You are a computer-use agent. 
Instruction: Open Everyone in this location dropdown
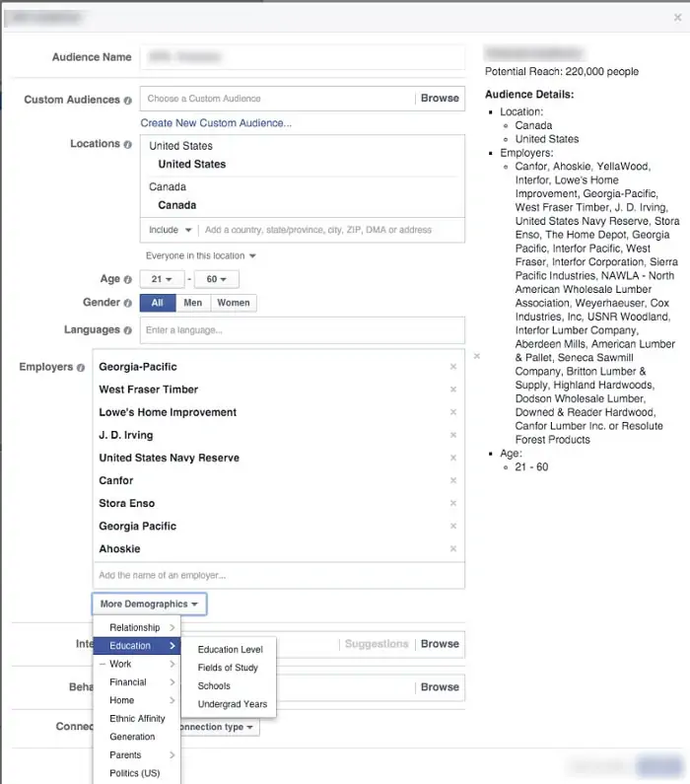201,255
